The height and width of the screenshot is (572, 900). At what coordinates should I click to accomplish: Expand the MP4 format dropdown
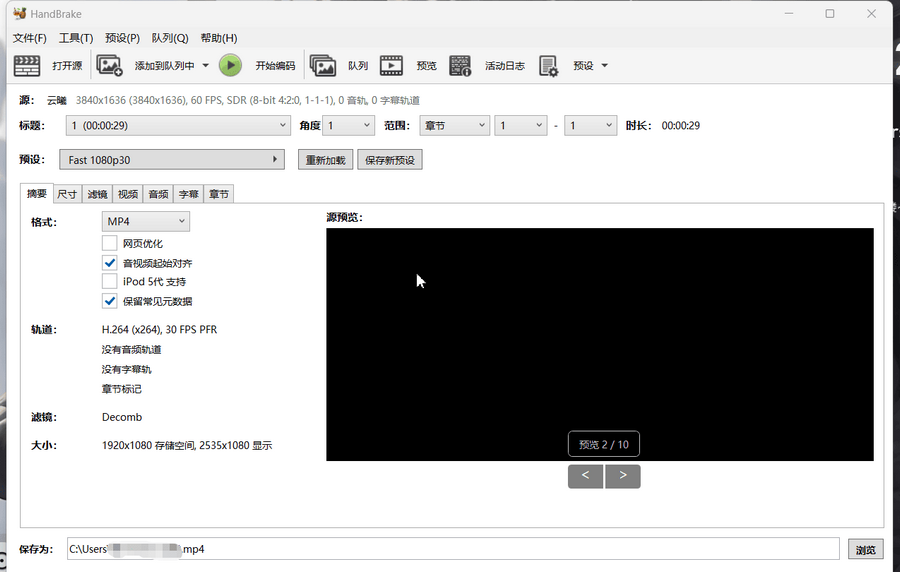[146, 221]
